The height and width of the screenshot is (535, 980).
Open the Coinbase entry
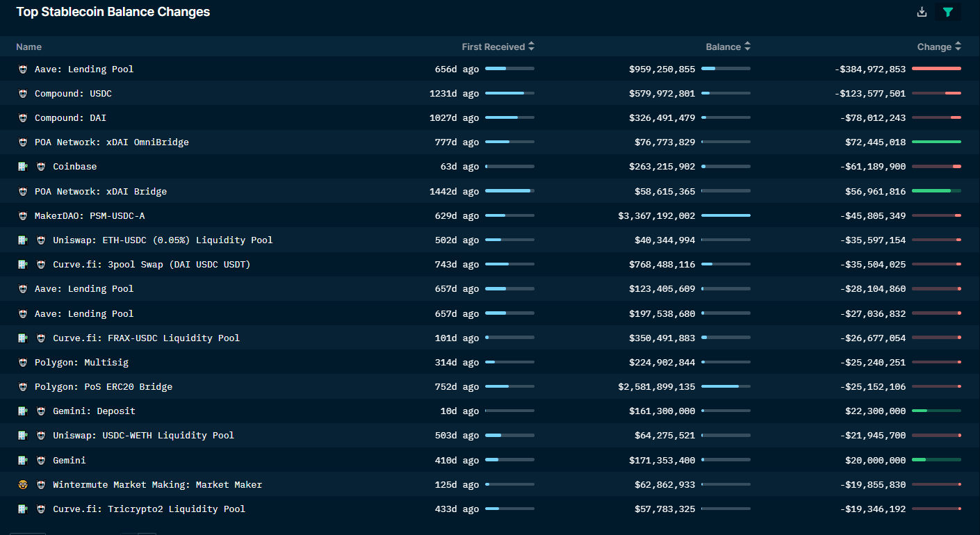click(75, 167)
